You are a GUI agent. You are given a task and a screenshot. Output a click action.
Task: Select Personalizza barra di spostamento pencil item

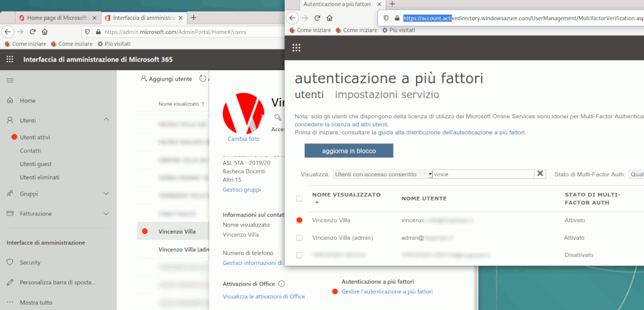coord(52,282)
